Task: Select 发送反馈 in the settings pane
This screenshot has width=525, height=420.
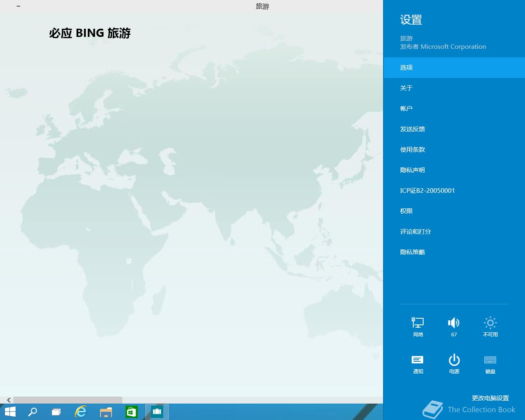Action: pos(454,129)
